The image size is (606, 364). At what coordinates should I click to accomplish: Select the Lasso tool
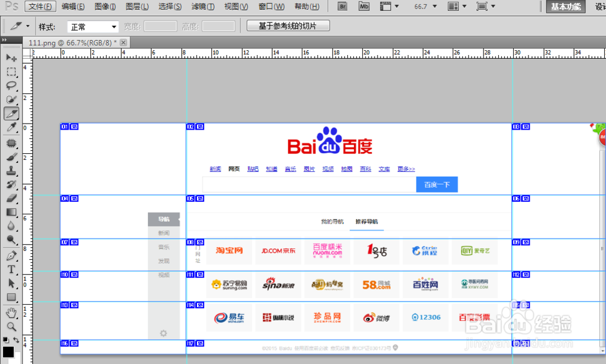tap(11, 85)
